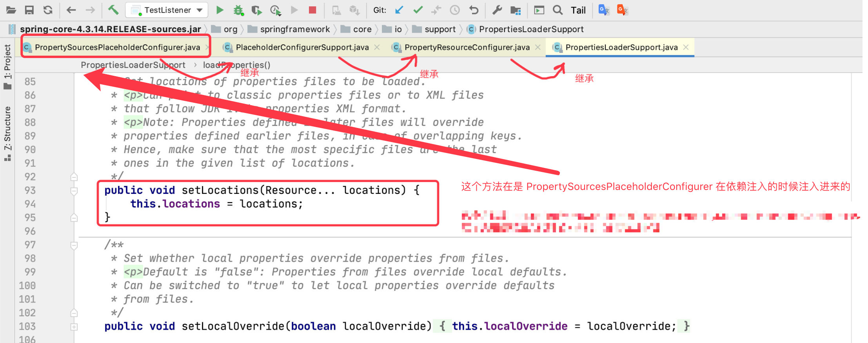Click the profiler run icon

[x=276, y=10]
